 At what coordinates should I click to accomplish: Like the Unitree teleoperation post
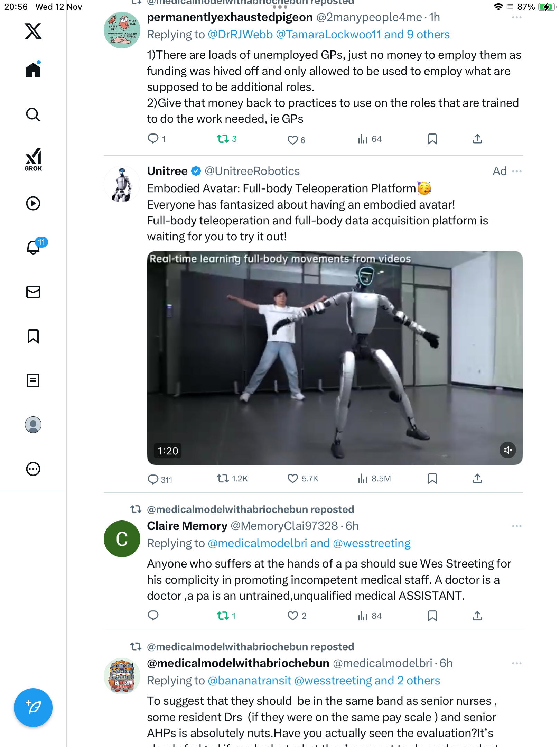pyautogui.click(x=293, y=479)
